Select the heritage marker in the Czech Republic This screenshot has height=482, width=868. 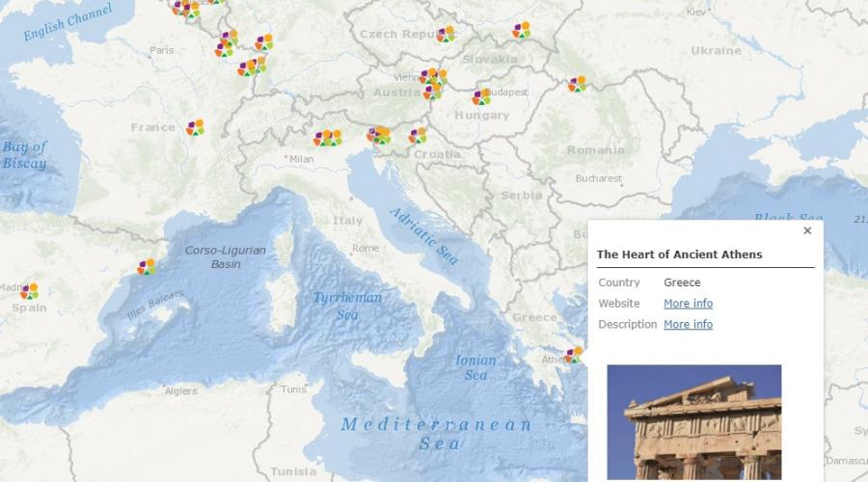[x=445, y=35]
